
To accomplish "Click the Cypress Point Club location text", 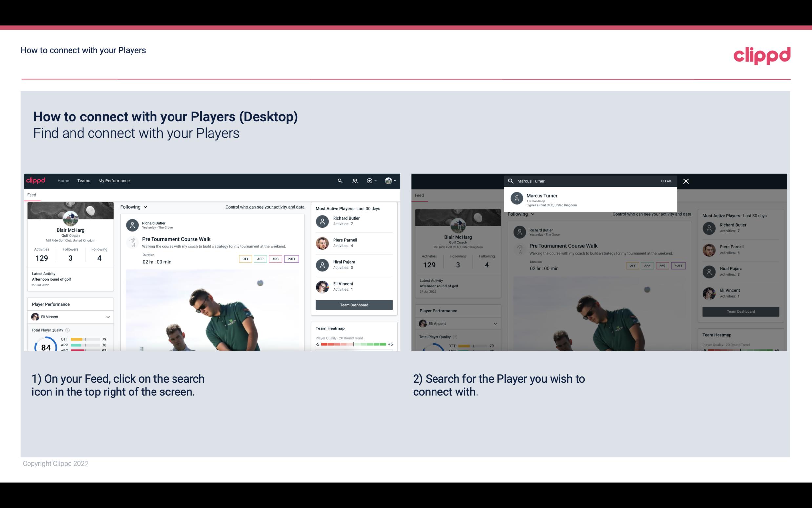I will point(552,205).
